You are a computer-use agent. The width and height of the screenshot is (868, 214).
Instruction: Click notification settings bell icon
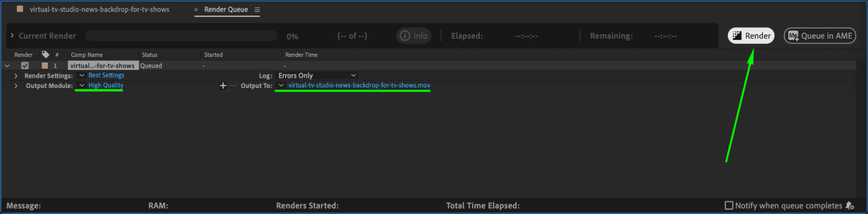tap(850, 206)
